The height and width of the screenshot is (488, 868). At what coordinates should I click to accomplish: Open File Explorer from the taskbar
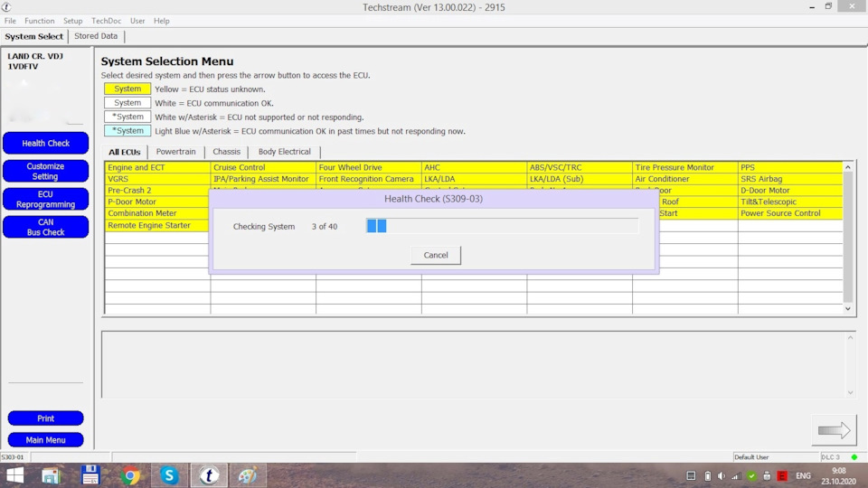51,475
